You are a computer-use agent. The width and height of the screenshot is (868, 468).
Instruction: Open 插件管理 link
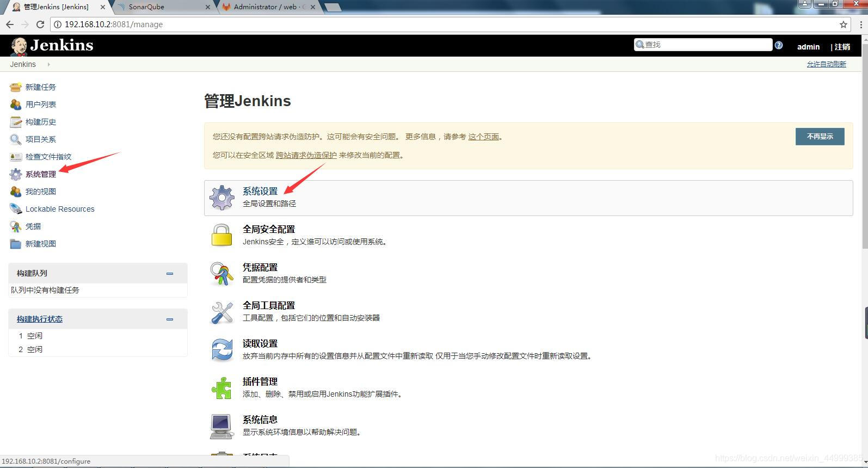(260, 381)
